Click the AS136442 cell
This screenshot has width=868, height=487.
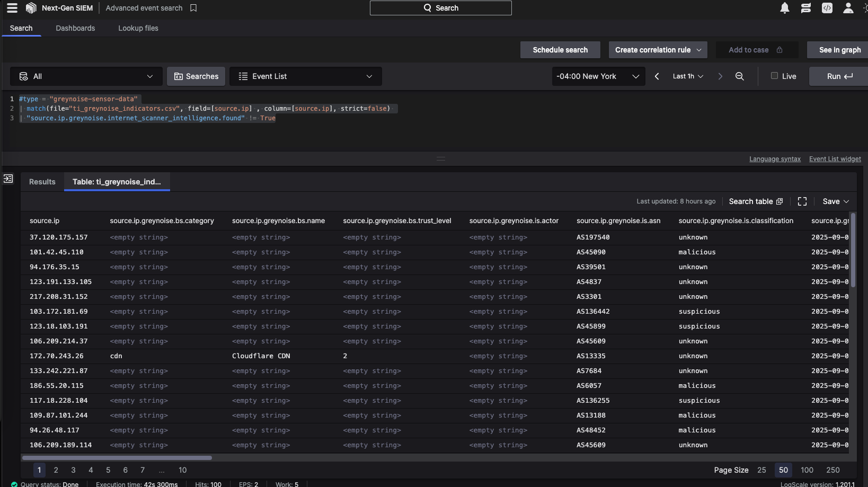pos(593,312)
